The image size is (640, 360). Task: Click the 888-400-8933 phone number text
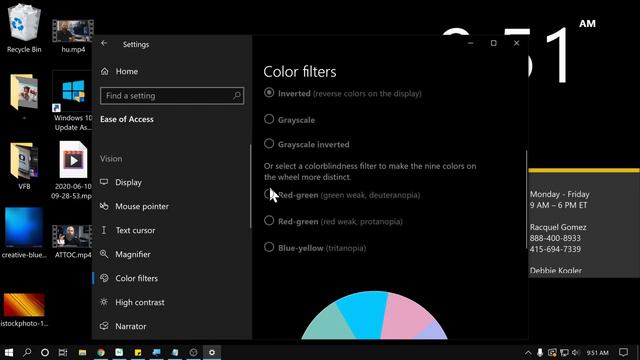[555, 238]
